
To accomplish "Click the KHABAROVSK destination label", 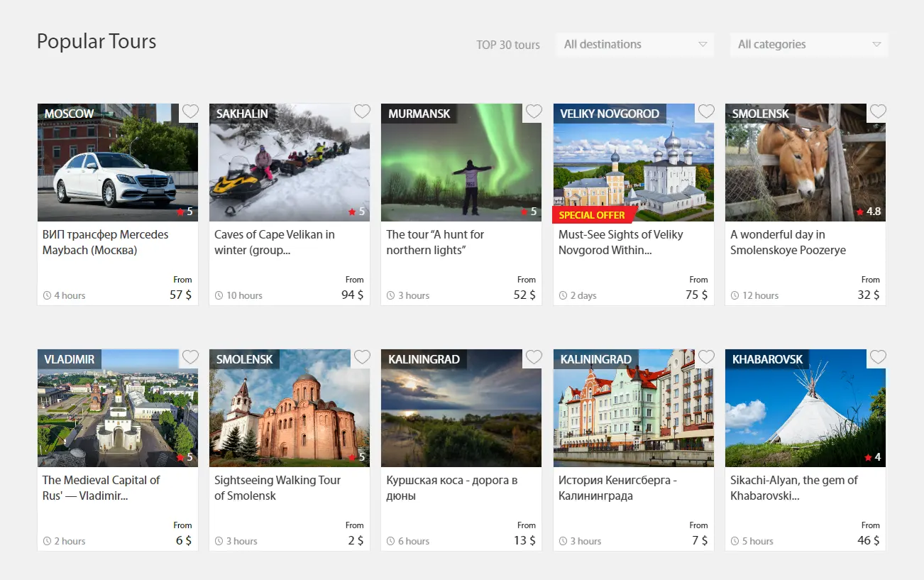I will 768,359.
